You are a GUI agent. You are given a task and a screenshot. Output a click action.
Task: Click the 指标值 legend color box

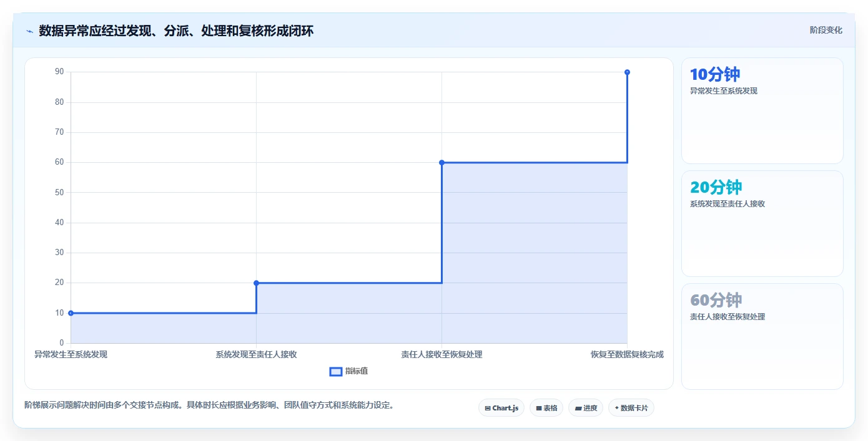pyautogui.click(x=335, y=371)
